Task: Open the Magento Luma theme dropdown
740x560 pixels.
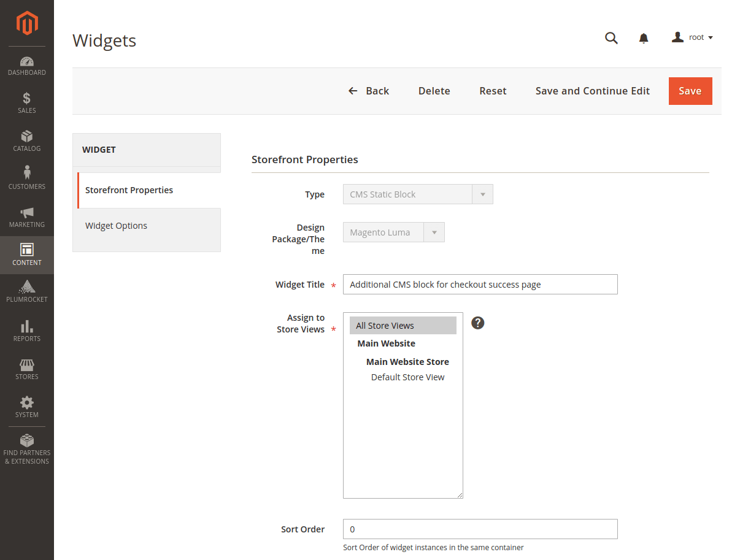Action: coord(393,232)
